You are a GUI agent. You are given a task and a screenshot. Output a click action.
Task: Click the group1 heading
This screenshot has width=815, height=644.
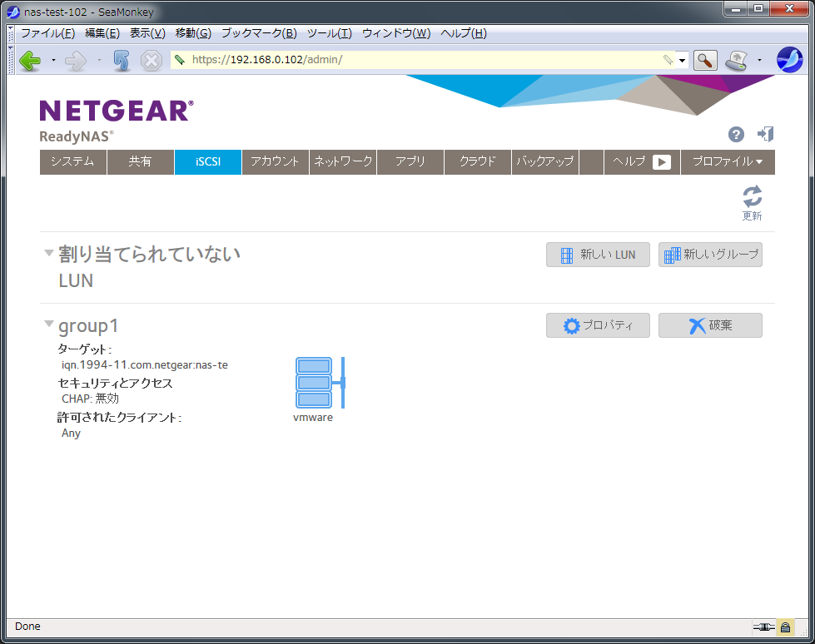click(88, 326)
